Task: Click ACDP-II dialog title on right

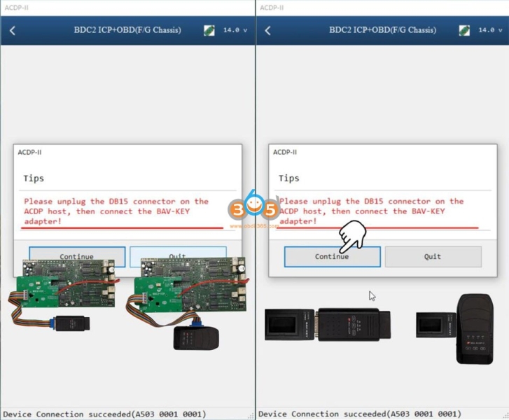Action: tap(285, 152)
